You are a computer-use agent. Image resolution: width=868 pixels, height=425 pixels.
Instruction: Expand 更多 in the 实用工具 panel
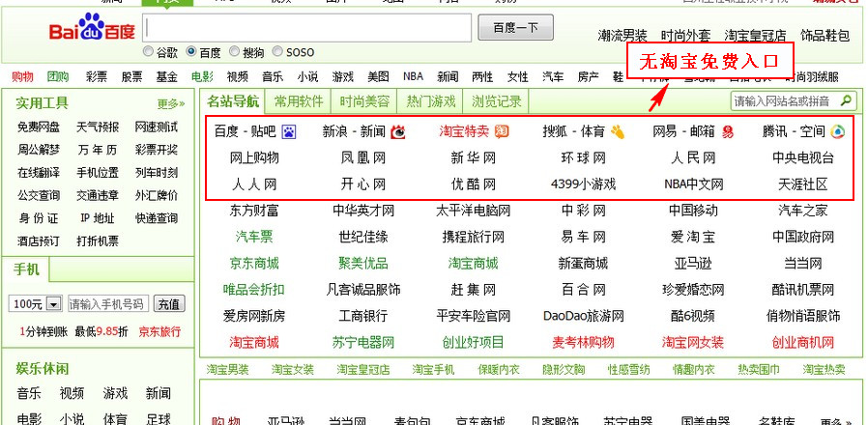[170, 103]
